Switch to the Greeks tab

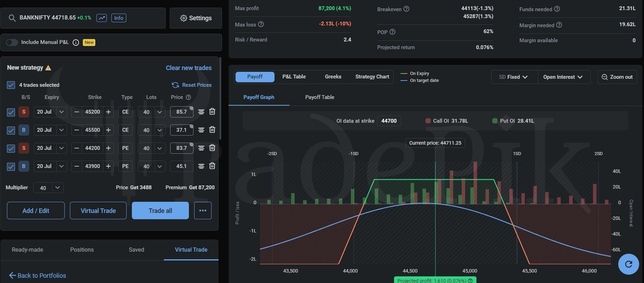point(333,77)
